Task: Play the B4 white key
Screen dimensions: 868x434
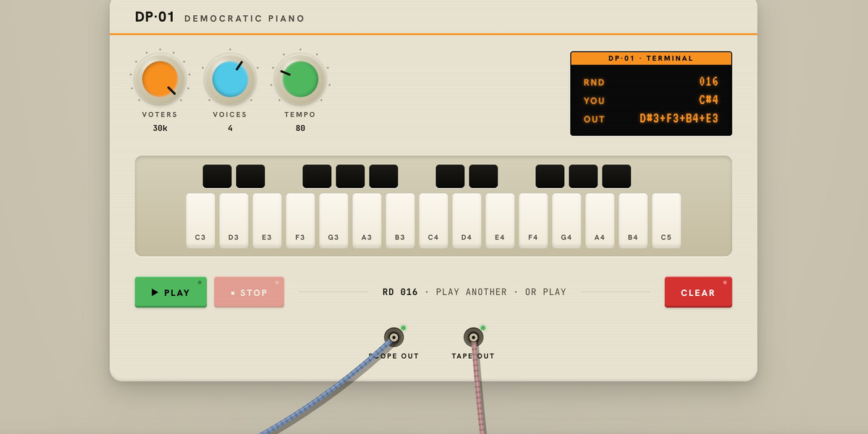Action: click(x=633, y=221)
